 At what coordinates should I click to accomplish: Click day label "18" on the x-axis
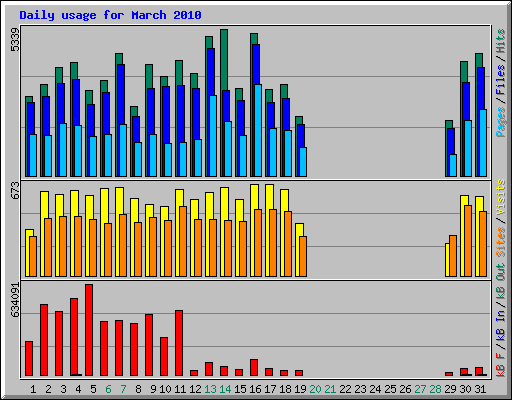pyautogui.click(x=285, y=389)
